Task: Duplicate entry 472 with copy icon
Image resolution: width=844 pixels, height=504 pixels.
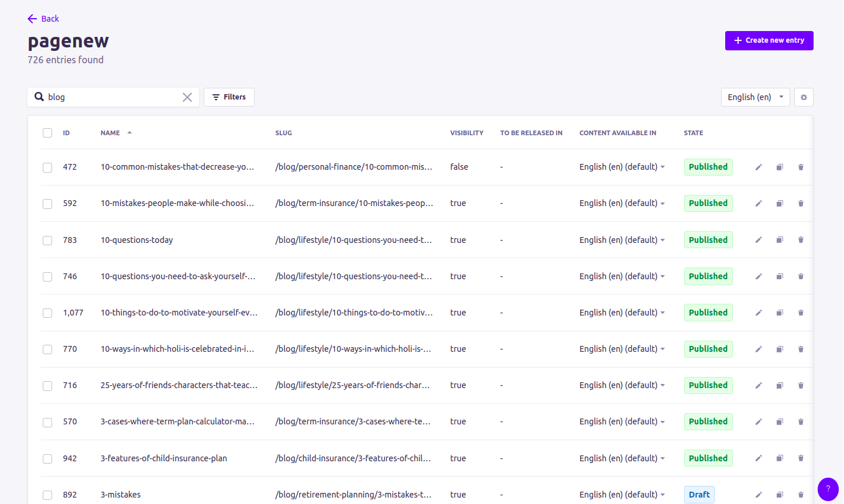Action: (x=780, y=167)
